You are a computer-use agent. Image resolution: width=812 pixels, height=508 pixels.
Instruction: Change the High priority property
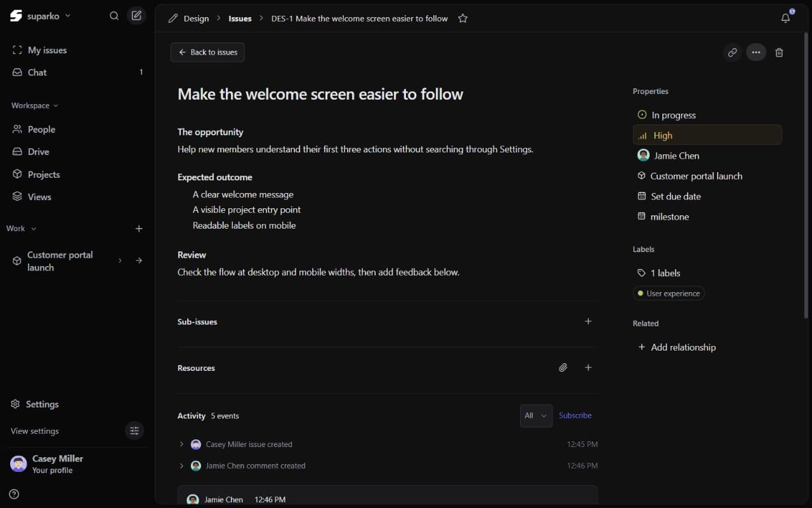(x=707, y=135)
